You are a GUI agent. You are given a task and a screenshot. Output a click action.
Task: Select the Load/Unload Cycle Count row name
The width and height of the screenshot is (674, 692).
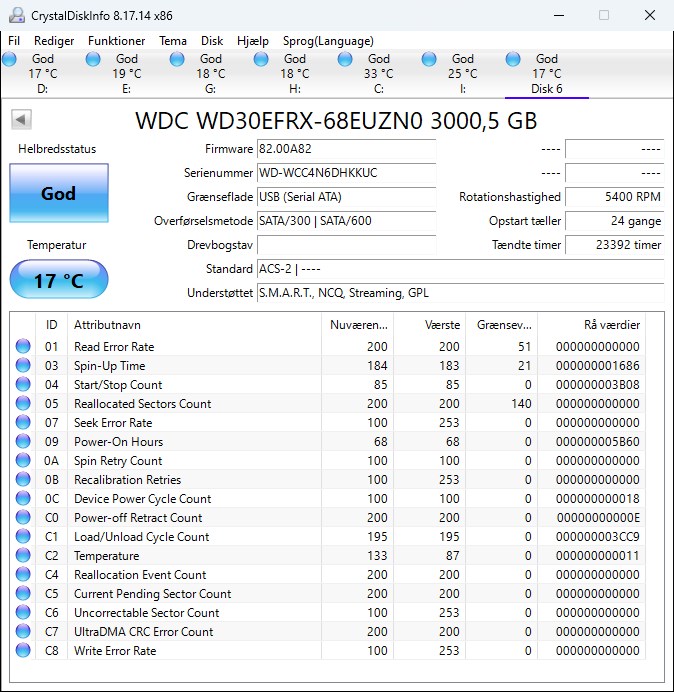[x=141, y=537]
